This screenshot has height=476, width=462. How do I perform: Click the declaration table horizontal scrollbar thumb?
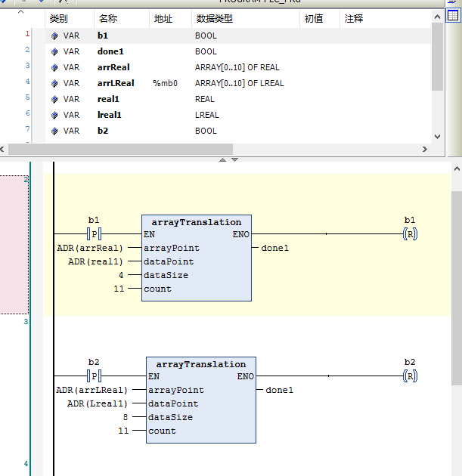[120, 150]
